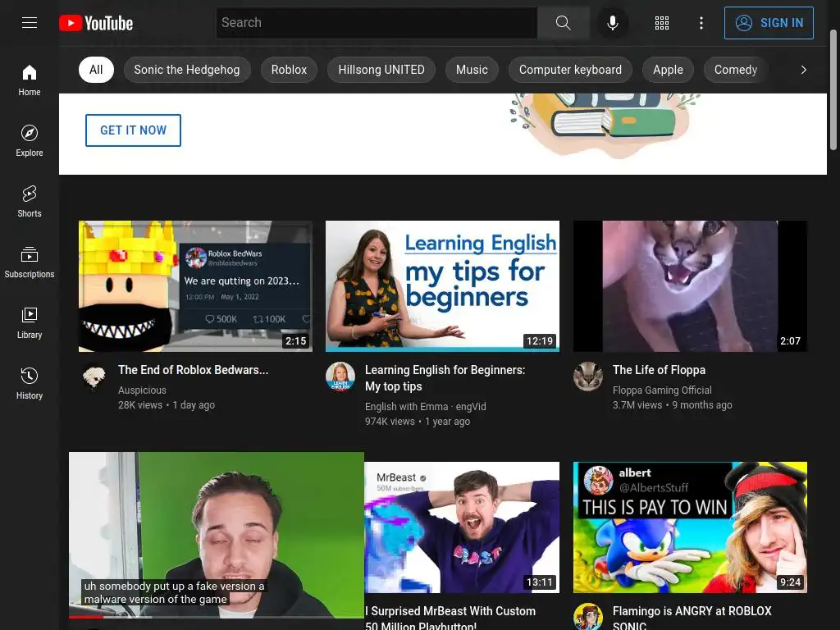Open The Life of Floppa thumbnail
Screen dimensions: 840x630
click(x=690, y=286)
